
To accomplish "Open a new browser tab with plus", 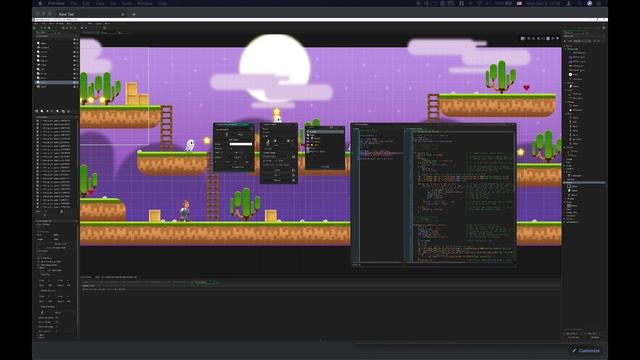I will coord(134,14).
